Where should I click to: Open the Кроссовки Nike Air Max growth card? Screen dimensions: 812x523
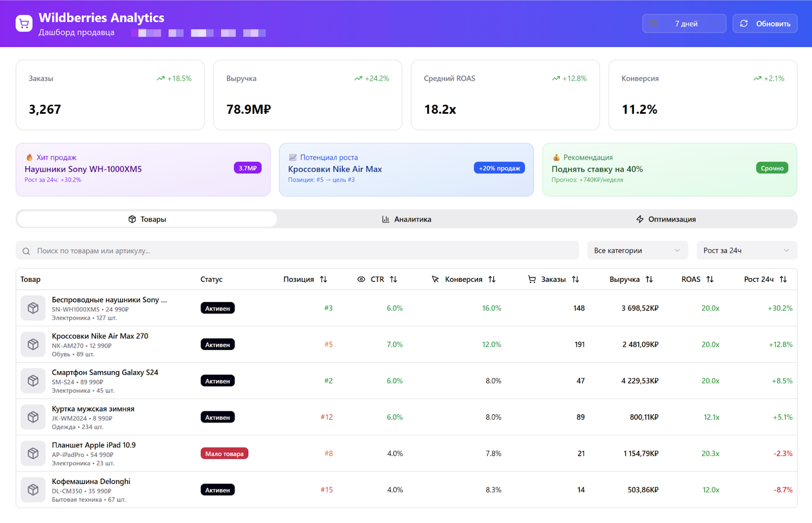click(x=407, y=170)
